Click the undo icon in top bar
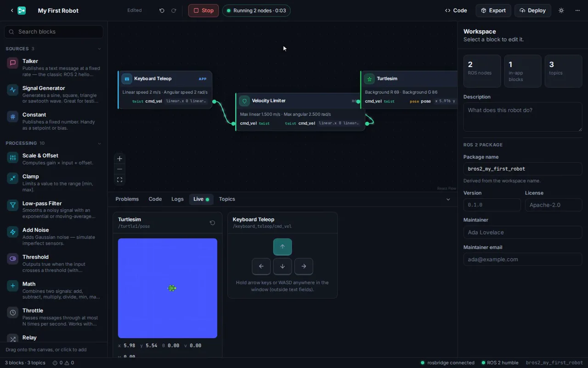Viewport: 588px width, 368px height. click(x=162, y=11)
